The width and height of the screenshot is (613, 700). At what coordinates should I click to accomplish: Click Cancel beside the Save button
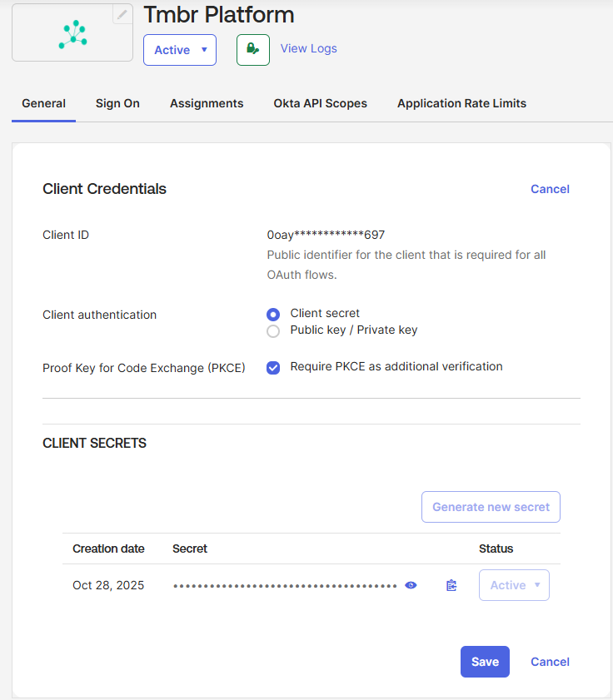pos(550,662)
